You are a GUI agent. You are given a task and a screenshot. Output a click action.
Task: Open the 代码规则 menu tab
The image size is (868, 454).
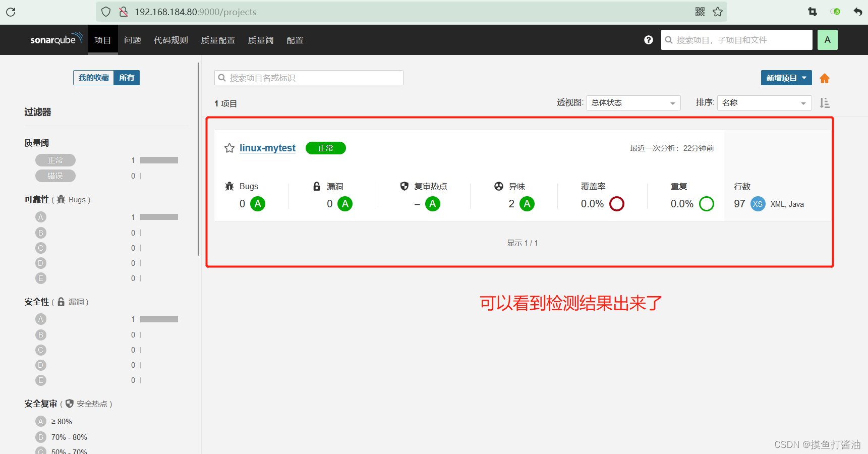(x=171, y=40)
